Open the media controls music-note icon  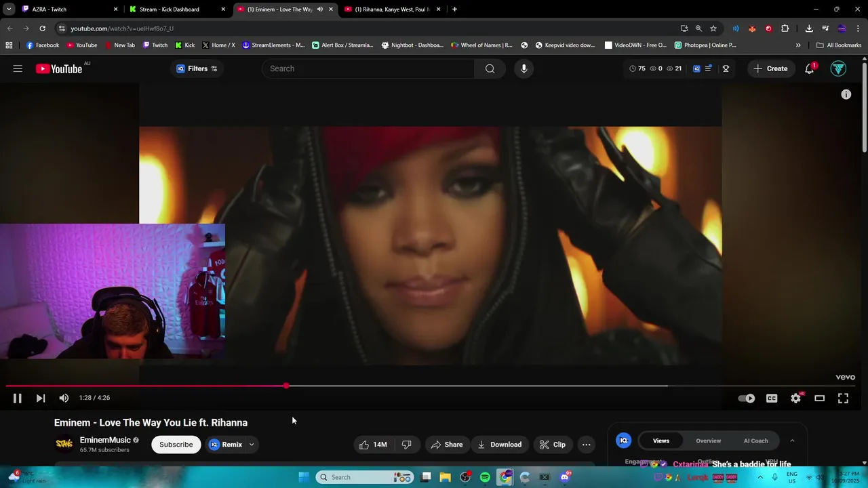[825, 28]
